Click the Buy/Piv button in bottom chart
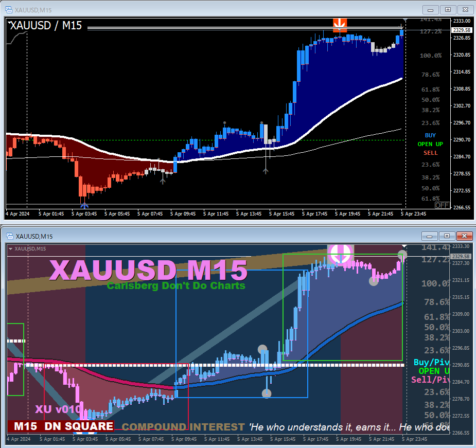This screenshot has height=448, width=476. tap(431, 362)
